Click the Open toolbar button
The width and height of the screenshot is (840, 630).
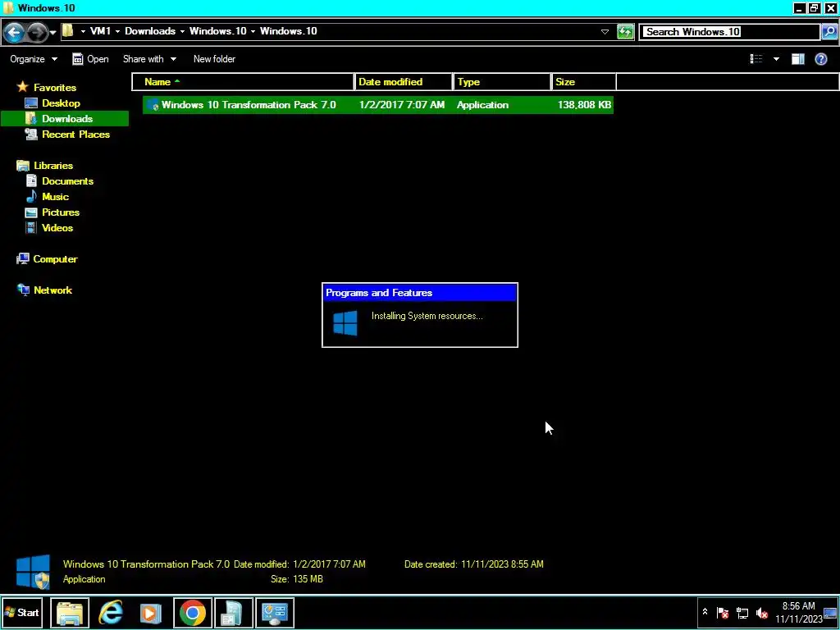tap(90, 59)
